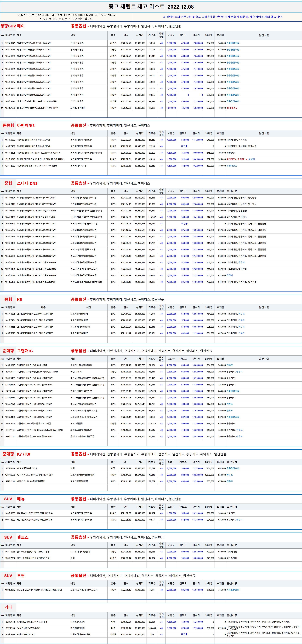The height and width of the screenshot is (644, 302).
Task: Click the red '하이패스x' option cell
Action: point(232,108)
